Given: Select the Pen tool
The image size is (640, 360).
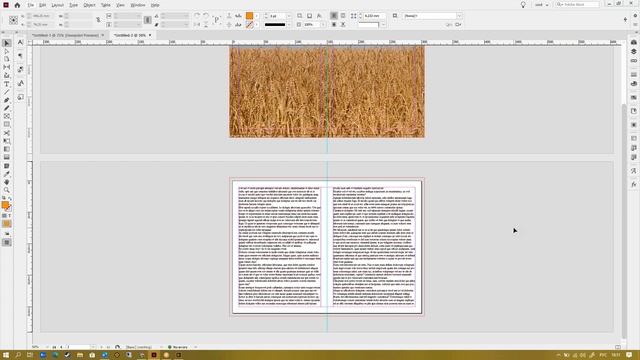Looking at the screenshot, I should [x=7, y=100].
